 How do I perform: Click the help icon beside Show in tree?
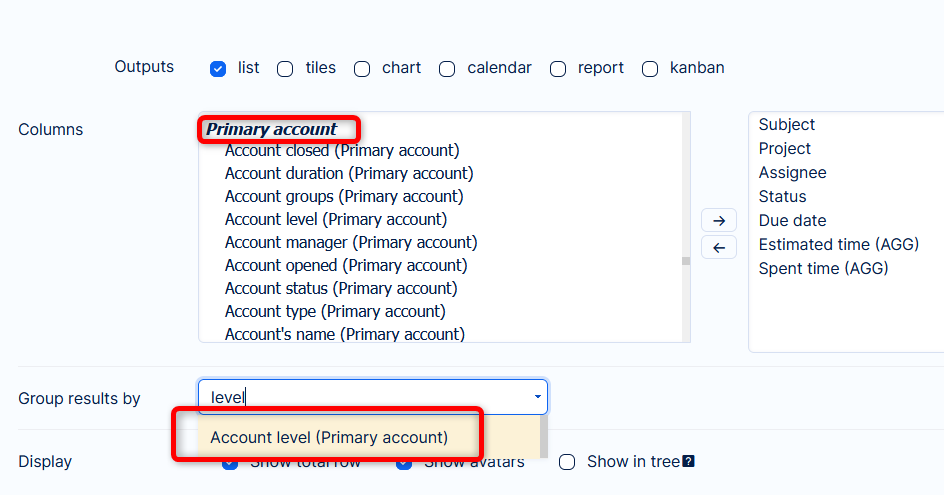(x=688, y=462)
